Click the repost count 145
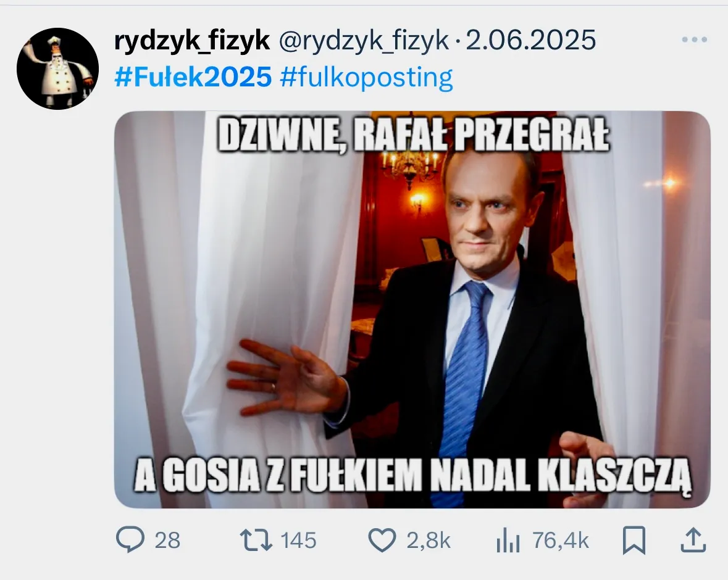 [298, 541]
